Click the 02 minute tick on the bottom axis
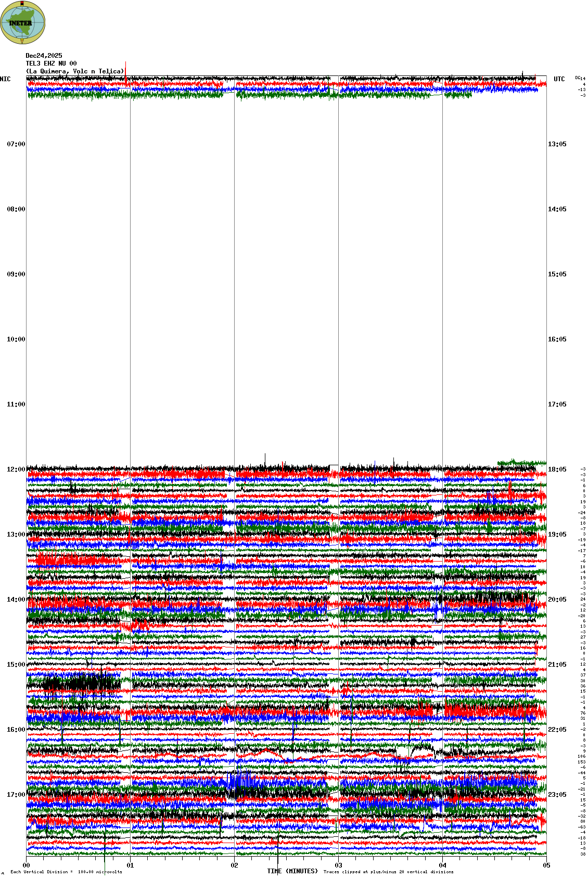Viewport: 588px width, 879px height. (x=234, y=865)
